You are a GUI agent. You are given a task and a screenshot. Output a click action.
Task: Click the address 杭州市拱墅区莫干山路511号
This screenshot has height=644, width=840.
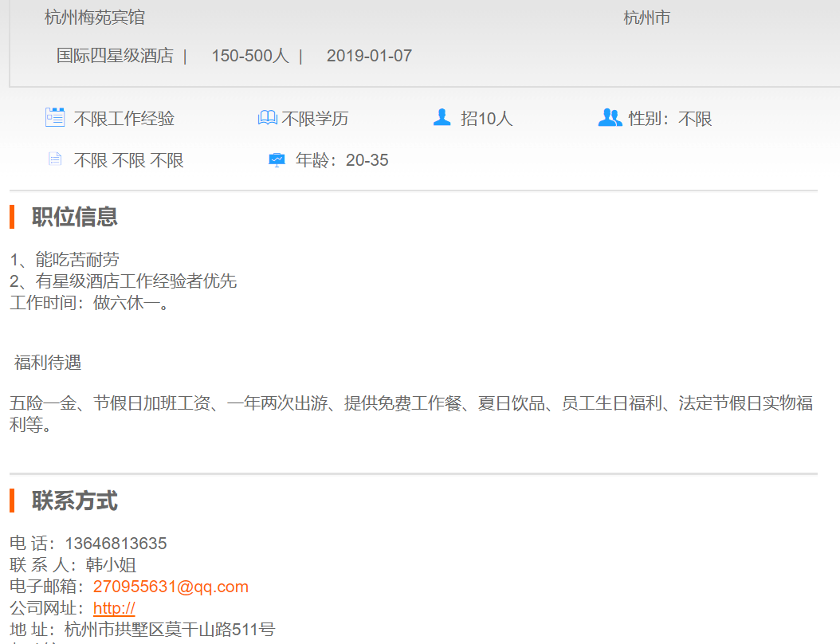[x=170, y=630]
